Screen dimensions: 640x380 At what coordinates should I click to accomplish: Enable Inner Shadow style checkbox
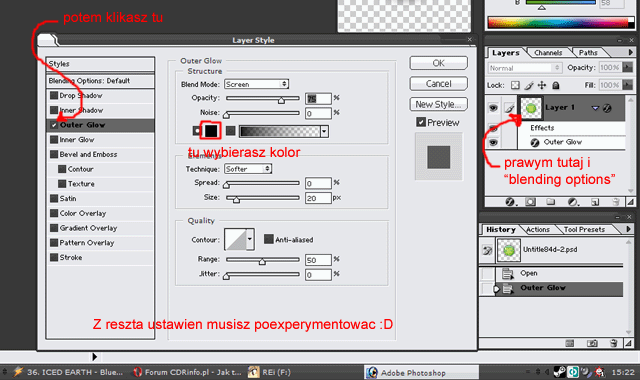click(x=54, y=110)
